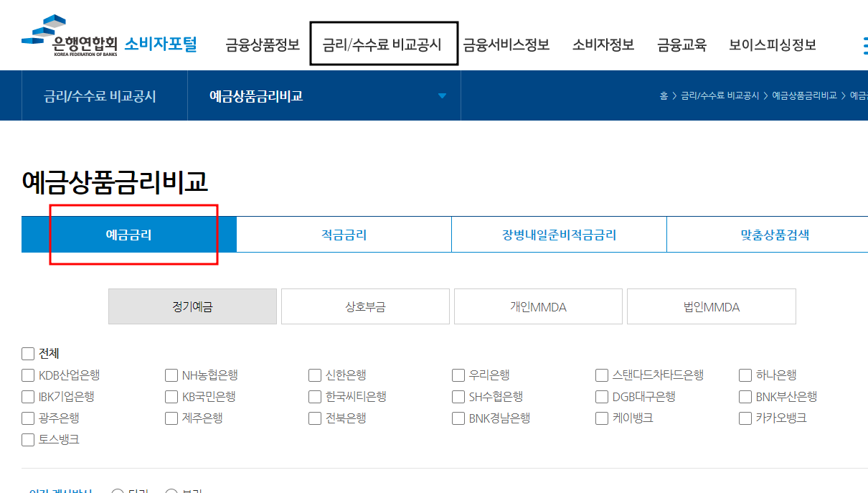Switch to the 적금금리 tab
The image size is (868, 493).
click(x=344, y=233)
